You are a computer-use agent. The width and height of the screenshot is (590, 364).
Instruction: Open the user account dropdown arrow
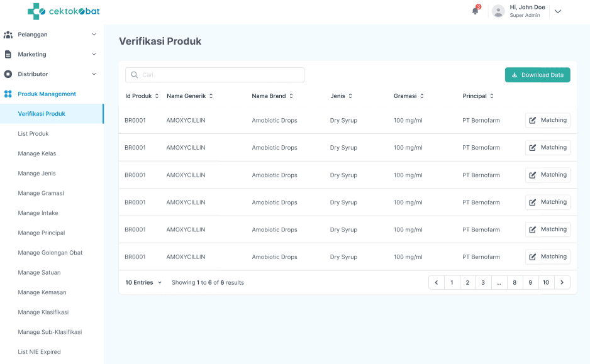tap(557, 11)
